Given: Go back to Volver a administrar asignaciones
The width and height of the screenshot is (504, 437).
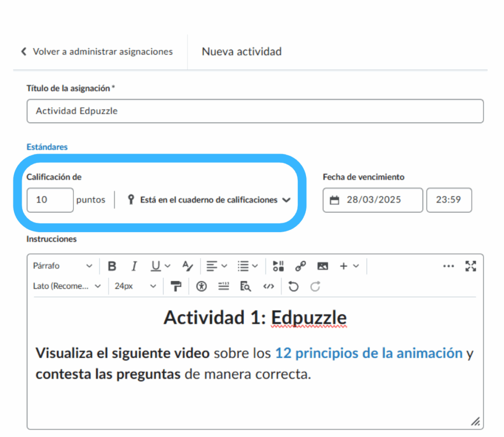Looking at the screenshot, I should coord(97,52).
